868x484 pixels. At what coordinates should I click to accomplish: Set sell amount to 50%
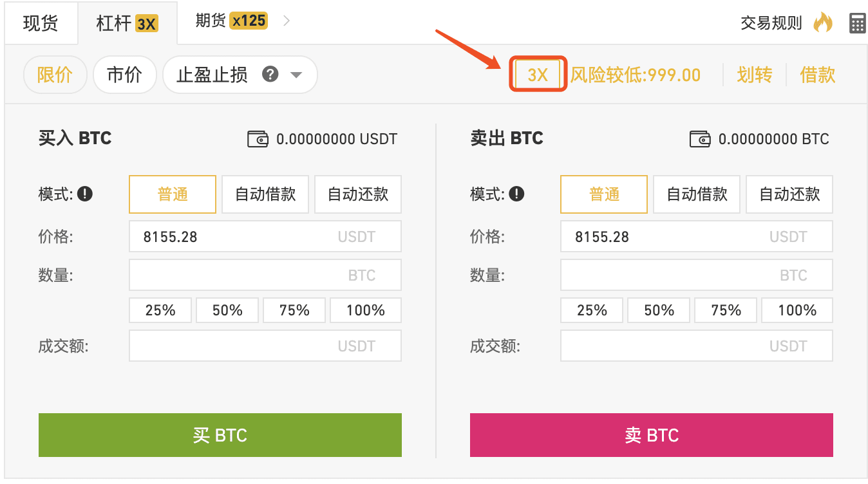659,310
